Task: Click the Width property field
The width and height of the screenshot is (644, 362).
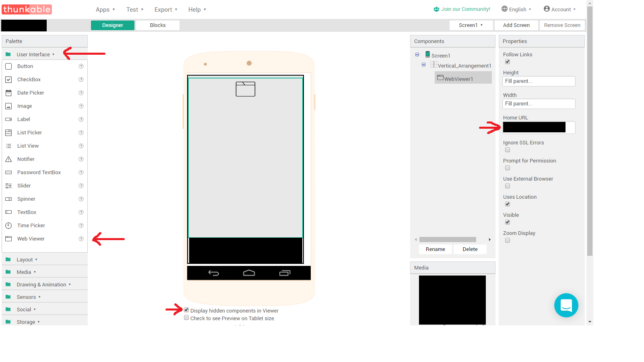Action: [x=539, y=104]
